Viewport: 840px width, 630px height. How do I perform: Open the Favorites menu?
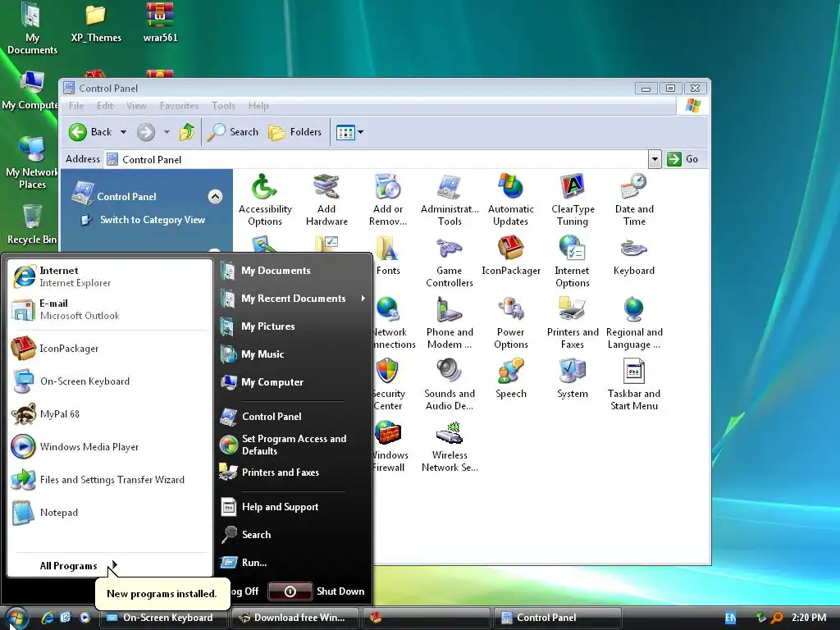[179, 106]
